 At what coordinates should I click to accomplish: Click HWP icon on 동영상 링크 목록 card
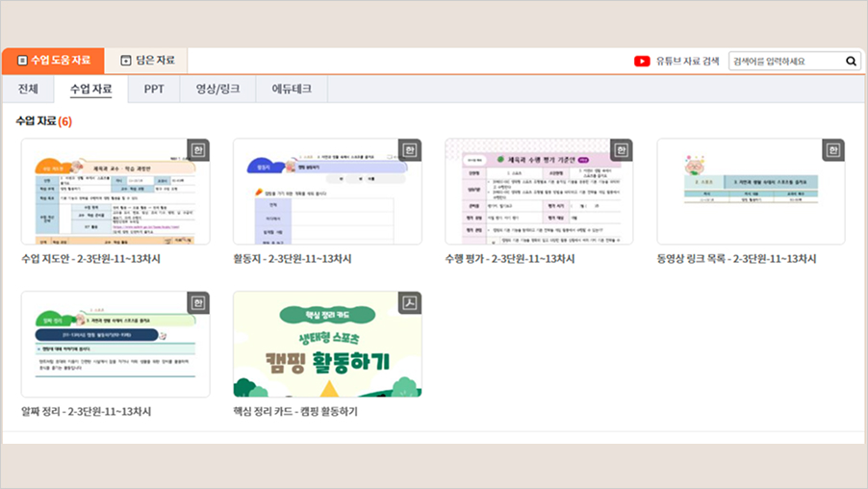point(833,150)
